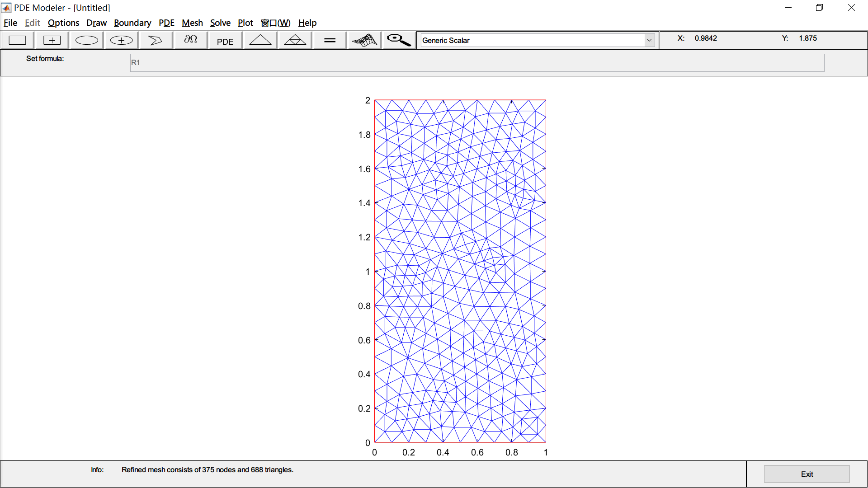
Task: Activate the Zoom magnifier tool
Action: 397,40
